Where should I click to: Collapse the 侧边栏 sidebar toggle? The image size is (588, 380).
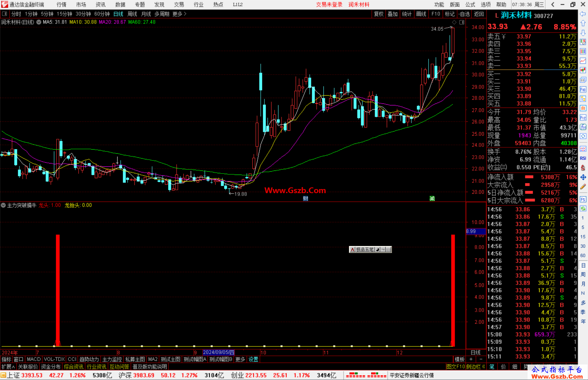[x=476, y=367]
